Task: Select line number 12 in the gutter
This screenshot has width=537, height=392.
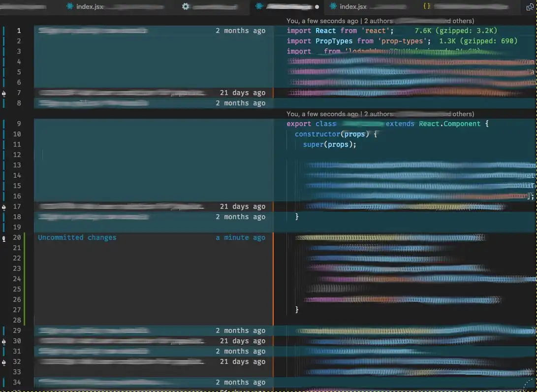Action: pyautogui.click(x=17, y=155)
